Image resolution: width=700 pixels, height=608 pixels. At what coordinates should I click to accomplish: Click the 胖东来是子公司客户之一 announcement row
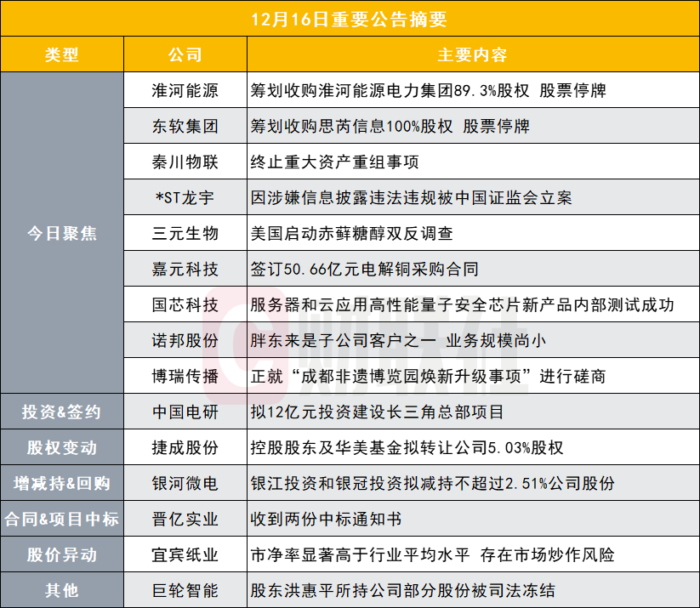click(x=398, y=341)
